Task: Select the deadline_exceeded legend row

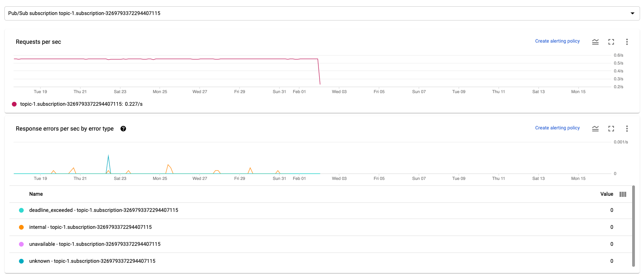Action: coord(104,210)
